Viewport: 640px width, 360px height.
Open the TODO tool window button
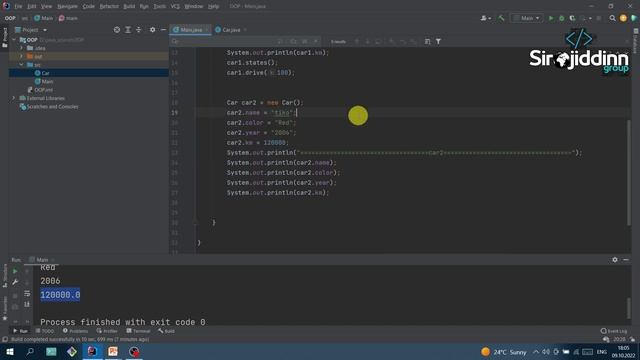point(45,331)
